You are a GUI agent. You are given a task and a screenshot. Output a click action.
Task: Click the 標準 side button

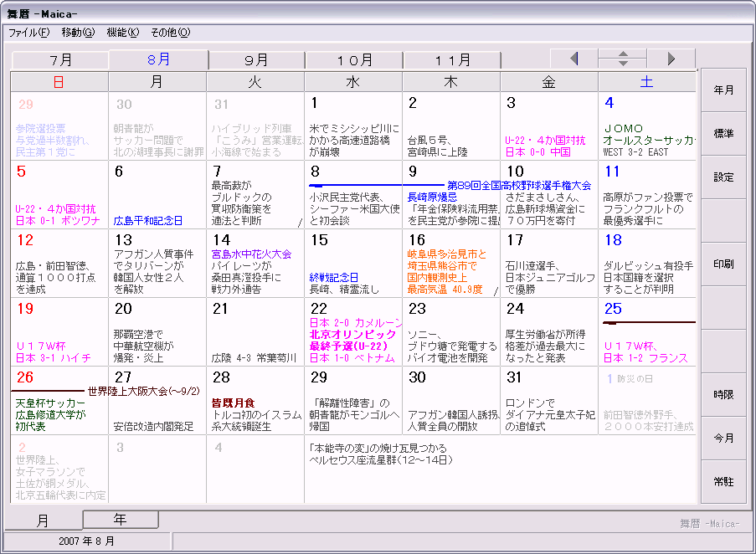coord(723,134)
